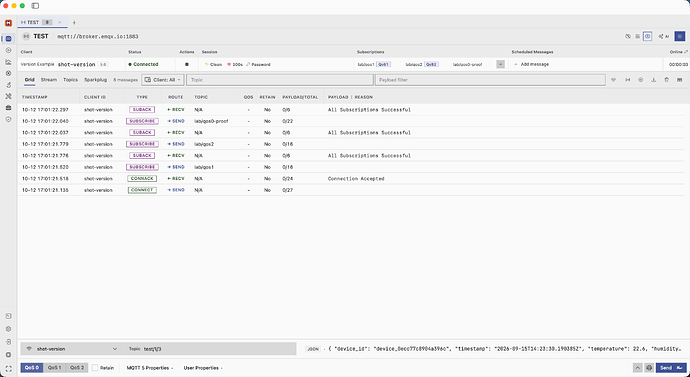690x377 pixels.
Task: Switch to the Stream tab
Action: (x=49, y=80)
